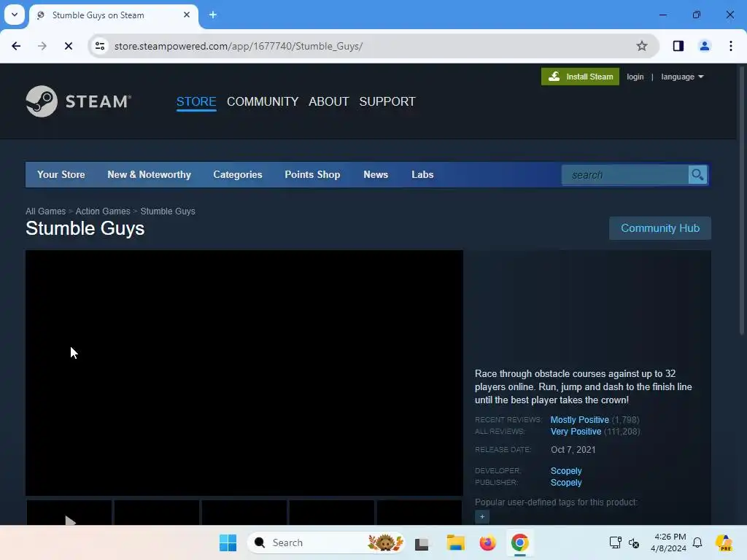Open the Chrome three-dot menu
Viewport: 747px width, 560px height.
730,46
